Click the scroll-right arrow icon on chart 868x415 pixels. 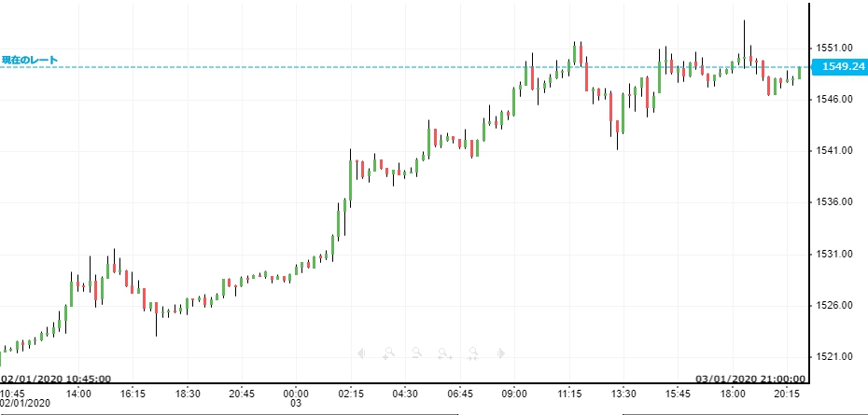click(501, 353)
